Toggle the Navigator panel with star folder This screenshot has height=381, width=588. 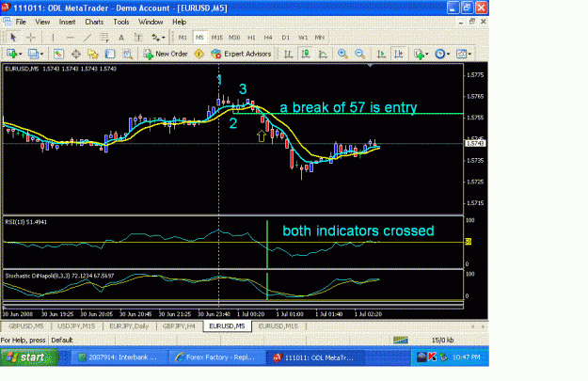(x=92, y=54)
